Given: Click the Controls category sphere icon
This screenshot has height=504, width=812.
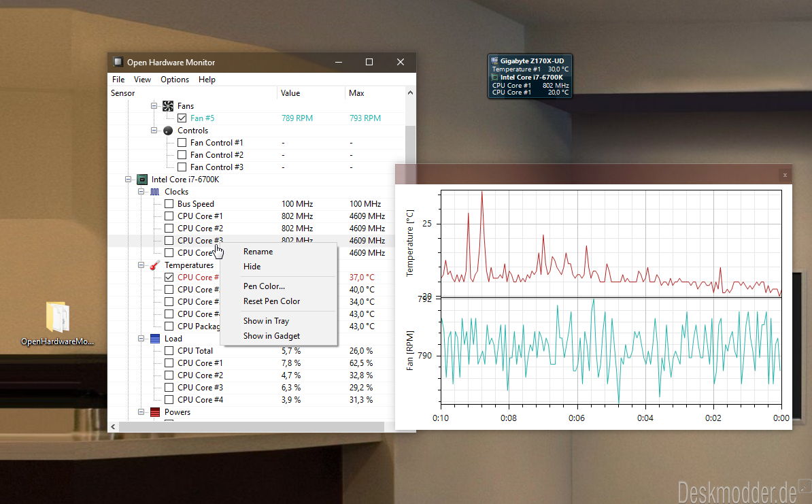Looking at the screenshot, I should tap(168, 131).
